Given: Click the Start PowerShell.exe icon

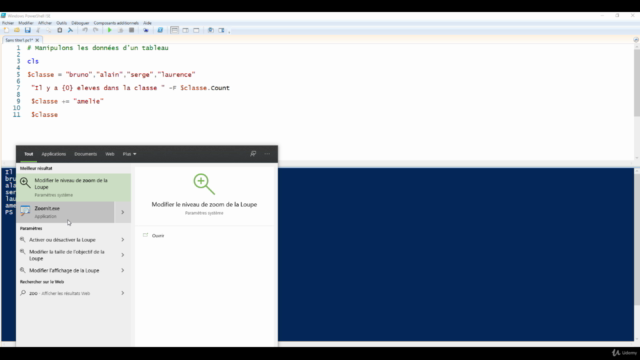Looking at the screenshot, I should click(160, 30).
